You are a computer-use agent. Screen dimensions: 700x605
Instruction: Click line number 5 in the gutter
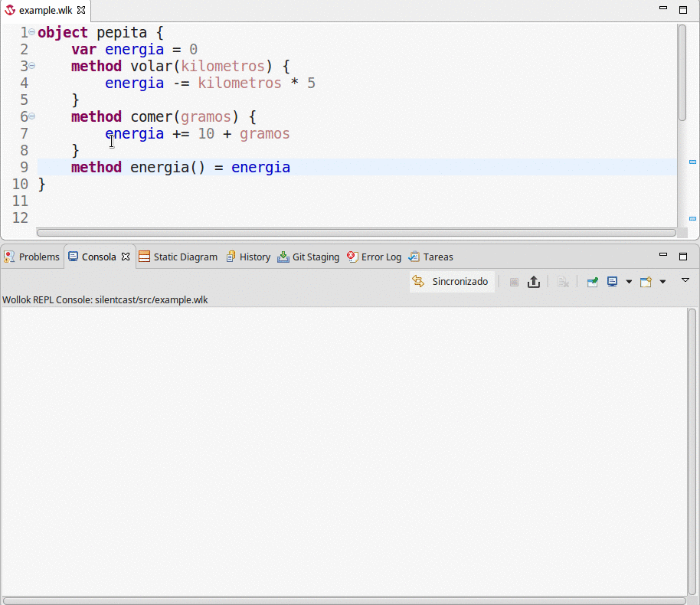(24, 100)
